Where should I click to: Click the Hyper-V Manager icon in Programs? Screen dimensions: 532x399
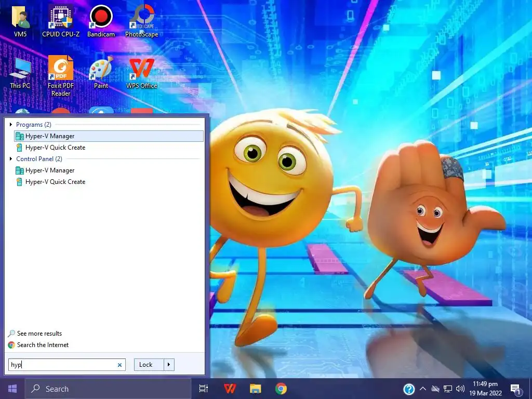20,137
